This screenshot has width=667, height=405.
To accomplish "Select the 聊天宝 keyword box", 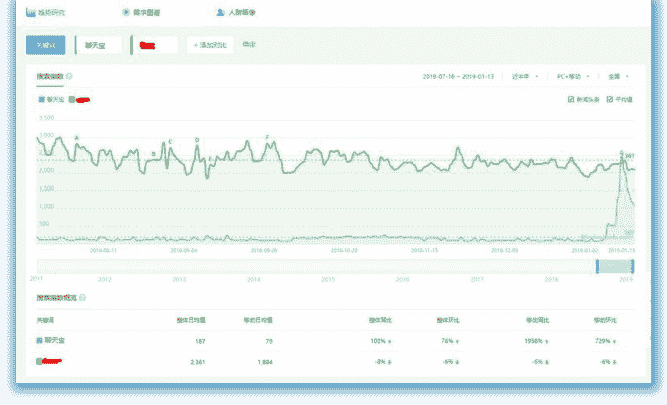I will click(x=98, y=45).
